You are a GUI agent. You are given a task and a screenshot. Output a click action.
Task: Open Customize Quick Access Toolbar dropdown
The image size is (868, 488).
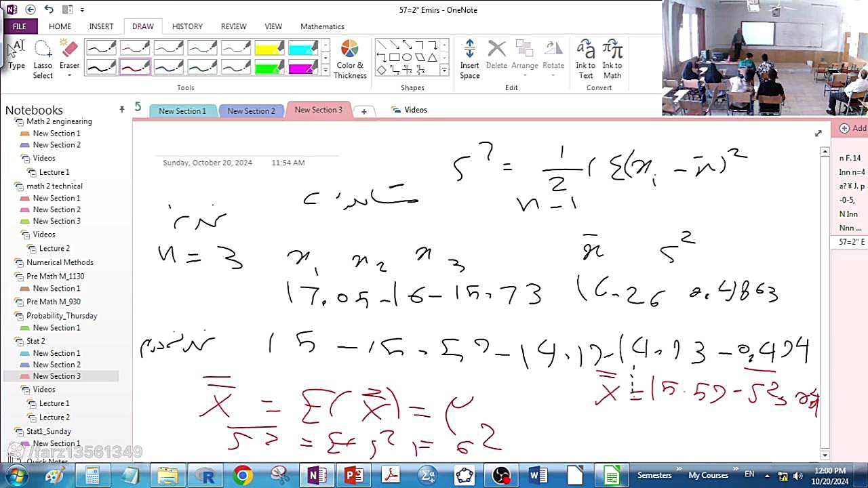(82, 10)
